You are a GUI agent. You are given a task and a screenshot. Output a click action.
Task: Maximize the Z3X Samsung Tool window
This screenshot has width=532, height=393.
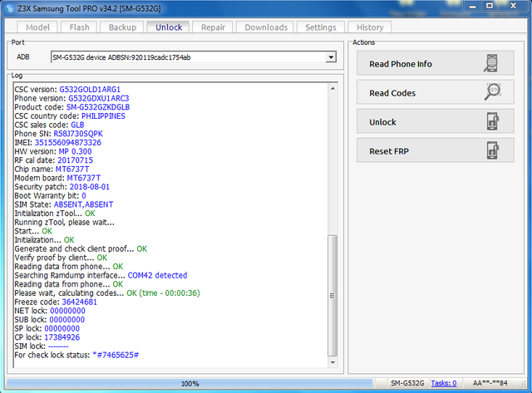[x=490, y=6]
